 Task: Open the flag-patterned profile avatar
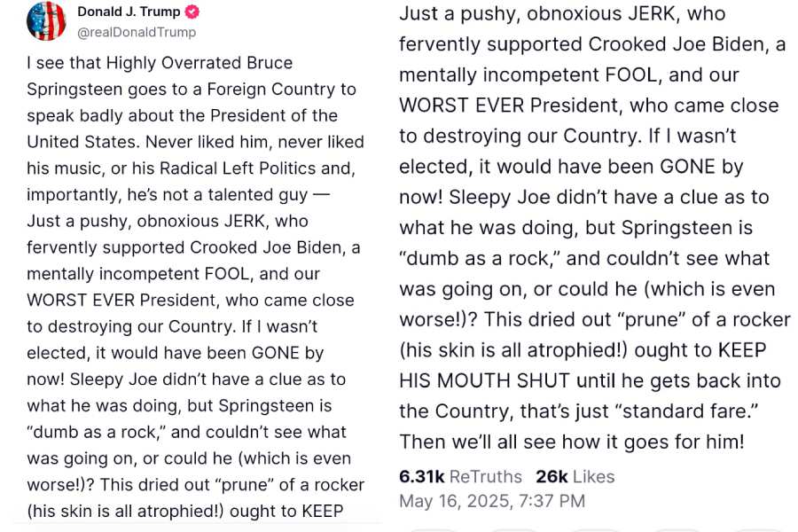[x=46, y=21]
